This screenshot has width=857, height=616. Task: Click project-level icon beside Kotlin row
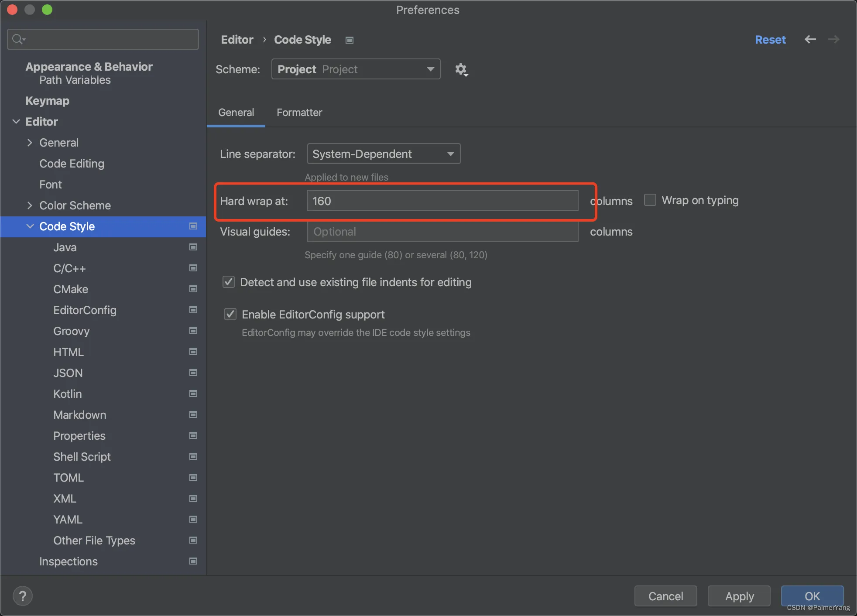(x=193, y=394)
